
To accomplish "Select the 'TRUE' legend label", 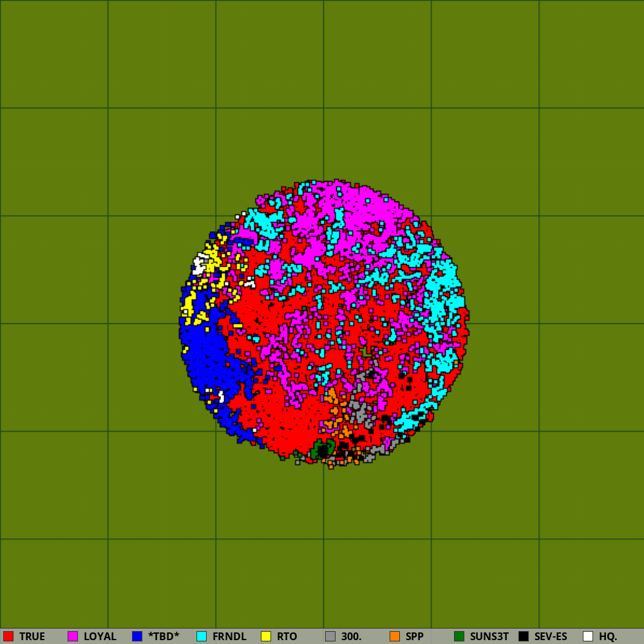I will point(32,637).
